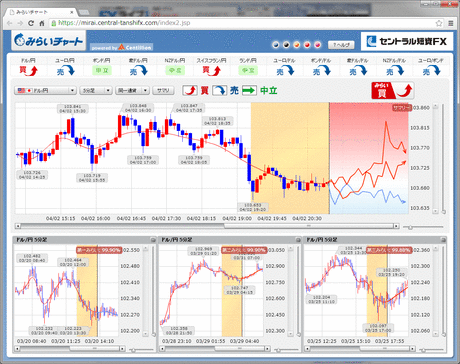Viewport: 460px width, 364px height.
Task: Click the 103.841 04/02 15:30 price label
Action: pyautogui.click(x=72, y=108)
